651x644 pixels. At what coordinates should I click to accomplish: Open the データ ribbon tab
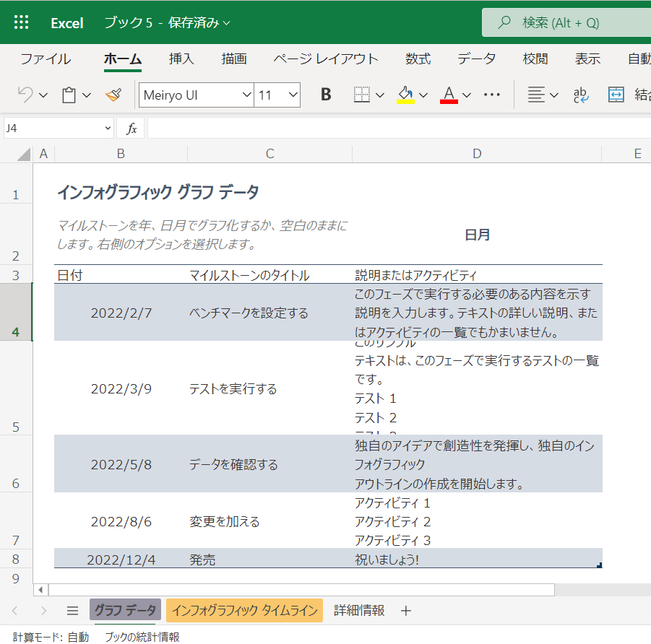477,59
